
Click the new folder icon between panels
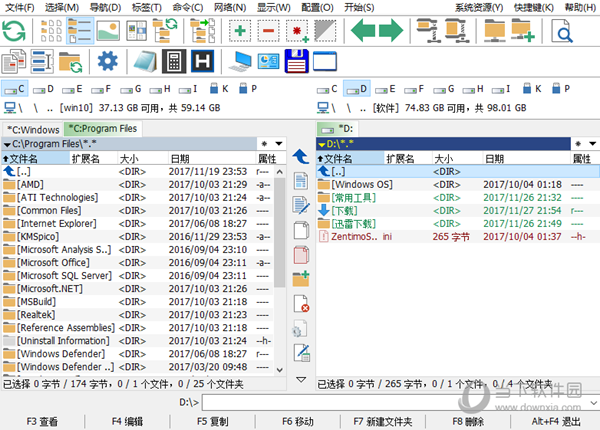tap(301, 279)
